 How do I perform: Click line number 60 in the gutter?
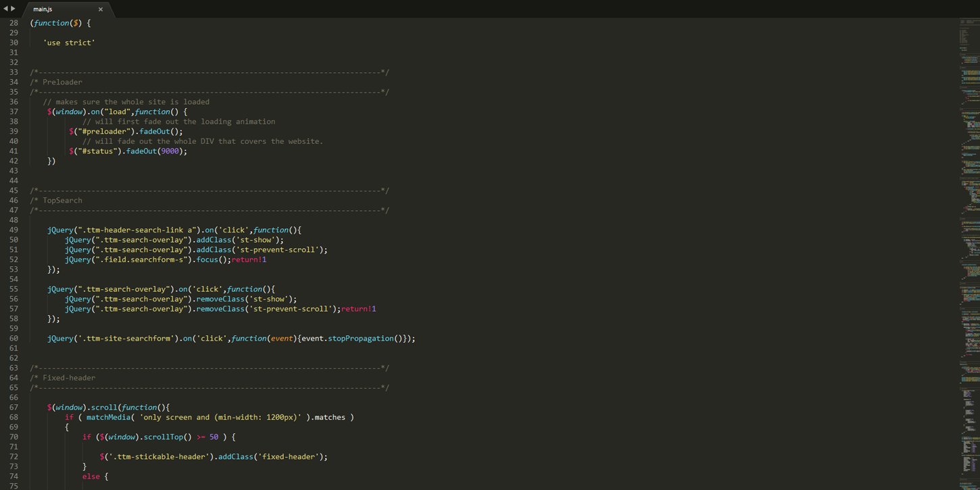[x=14, y=339]
